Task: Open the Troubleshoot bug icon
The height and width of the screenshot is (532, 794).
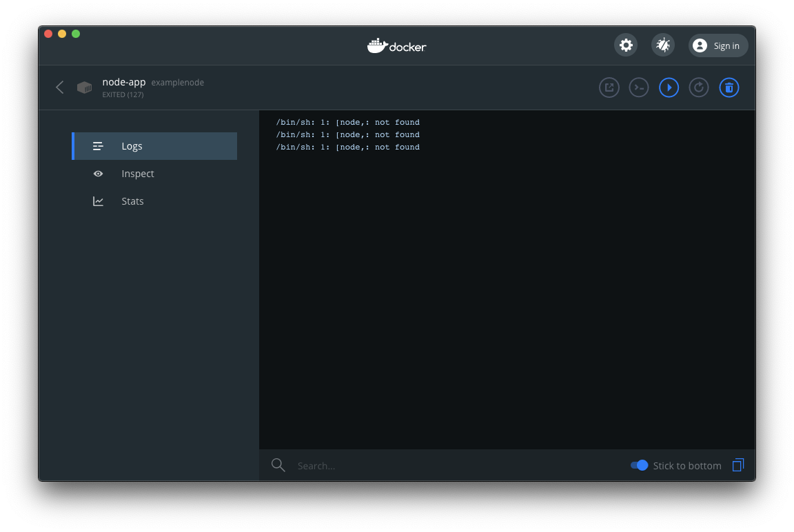Action: tap(663, 45)
